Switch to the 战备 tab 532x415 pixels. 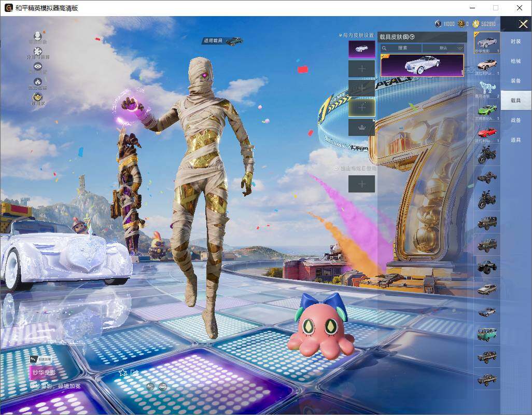coord(516,120)
